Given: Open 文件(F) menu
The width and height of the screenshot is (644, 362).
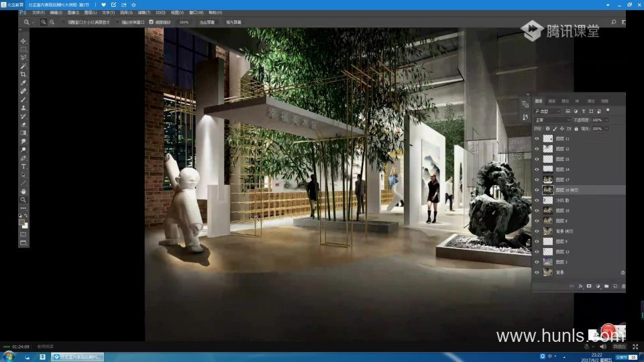Looking at the screenshot, I should (x=38, y=13).
